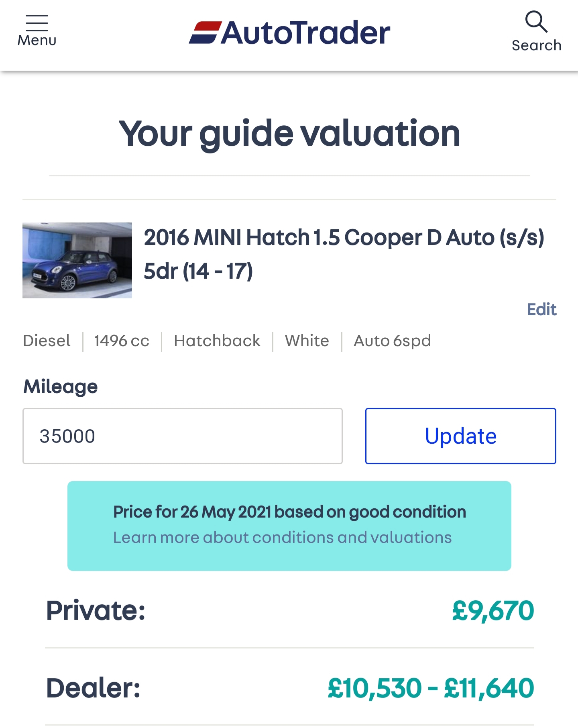The width and height of the screenshot is (578, 728).
Task: Click the AutoTrader logo
Action: (x=289, y=33)
